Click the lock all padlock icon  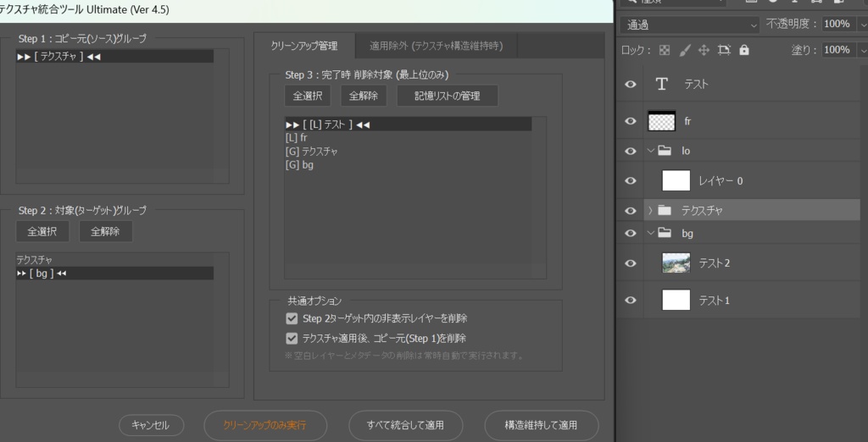pos(744,50)
